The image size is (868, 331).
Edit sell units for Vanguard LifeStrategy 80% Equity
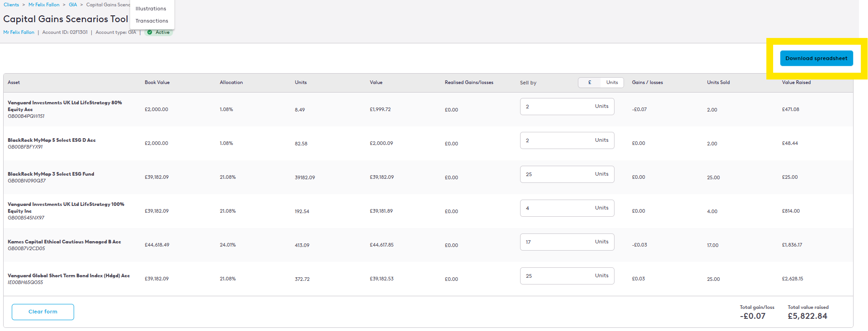[x=557, y=107]
